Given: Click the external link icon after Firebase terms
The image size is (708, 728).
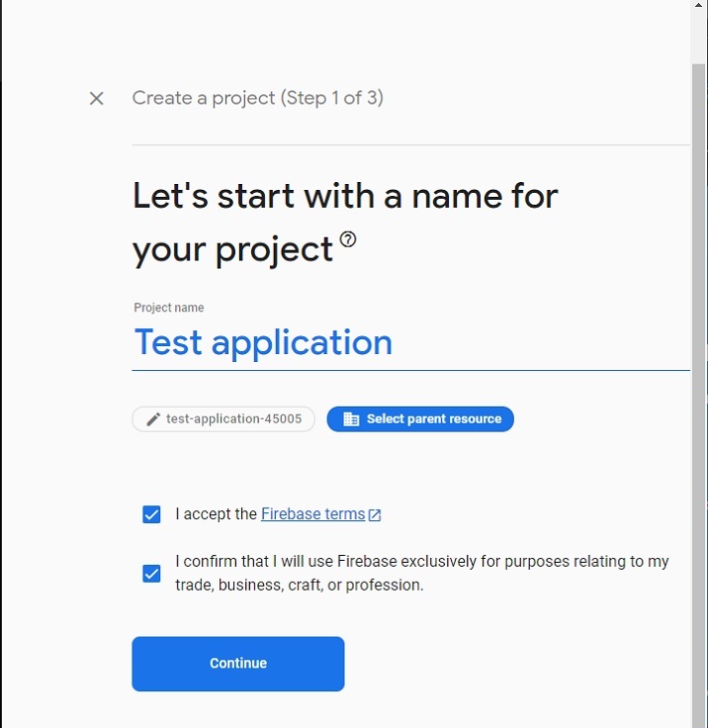Looking at the screenshot, I should (x=375, y=515).
